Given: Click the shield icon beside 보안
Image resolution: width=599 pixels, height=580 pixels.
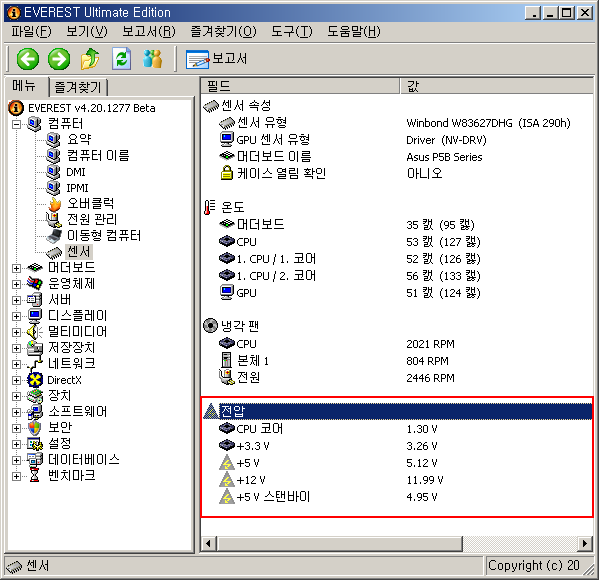Looking at the screenshot, I should coord(35,428).
